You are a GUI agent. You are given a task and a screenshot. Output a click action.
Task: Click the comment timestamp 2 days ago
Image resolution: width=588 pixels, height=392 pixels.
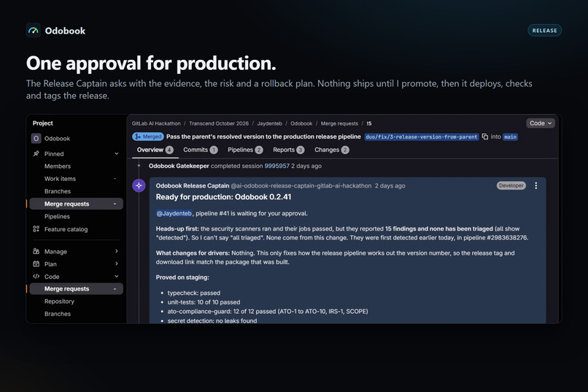pyautogui.click(x=390, y=185)
